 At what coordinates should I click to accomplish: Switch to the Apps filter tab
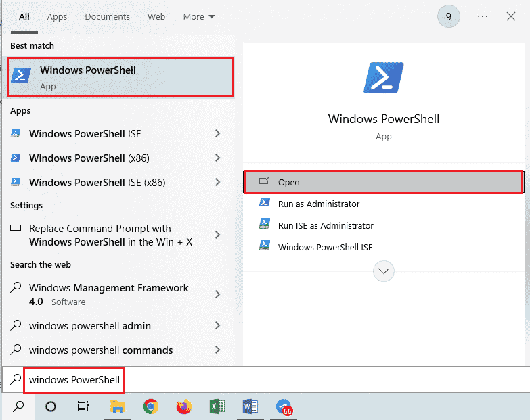point(57,16)
